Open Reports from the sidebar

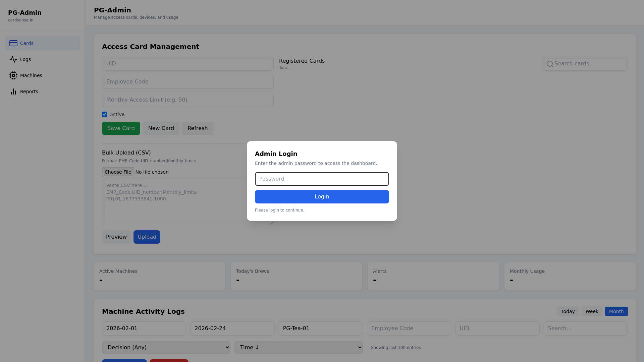coord(43,92)
